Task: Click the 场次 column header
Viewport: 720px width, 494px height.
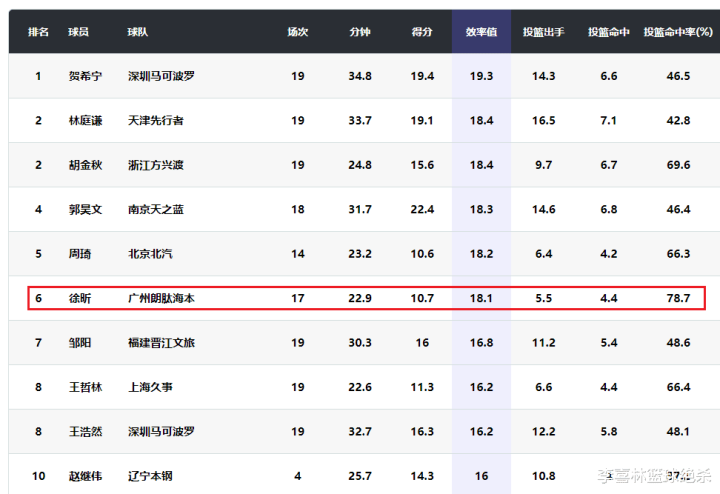Action: click(298, 32)
